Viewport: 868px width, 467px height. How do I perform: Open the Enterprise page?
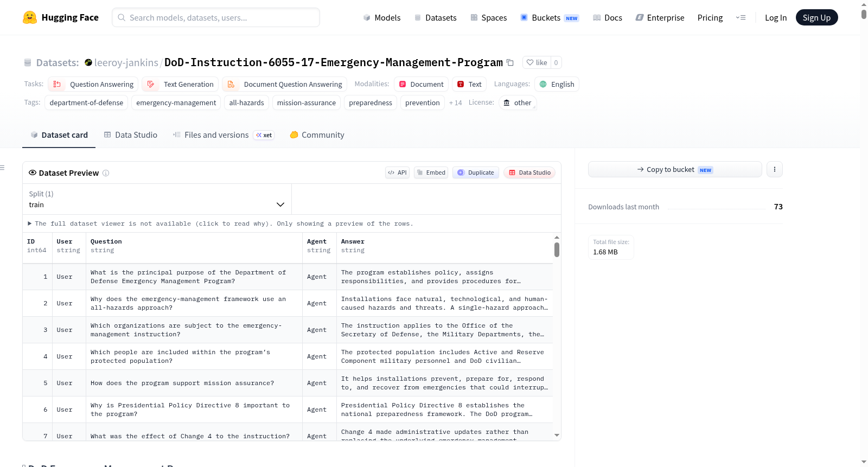pyautogui.click(x=660, y=18)
